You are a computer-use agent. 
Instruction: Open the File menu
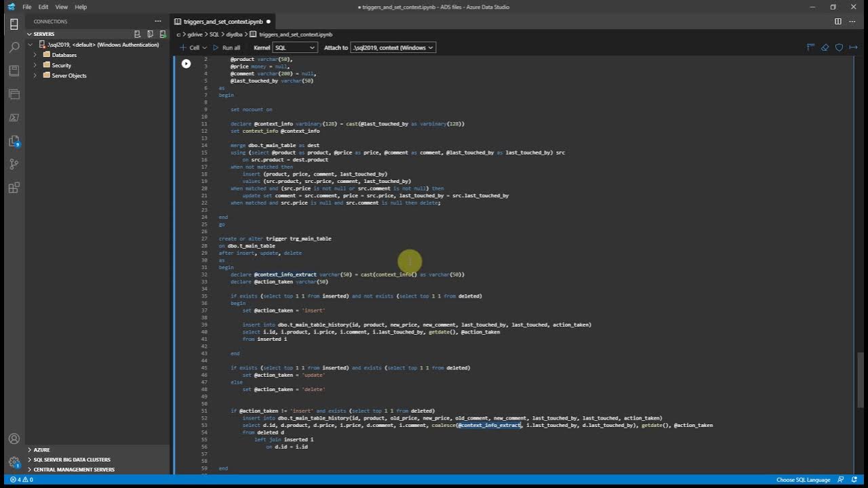[x=27, y=7]
